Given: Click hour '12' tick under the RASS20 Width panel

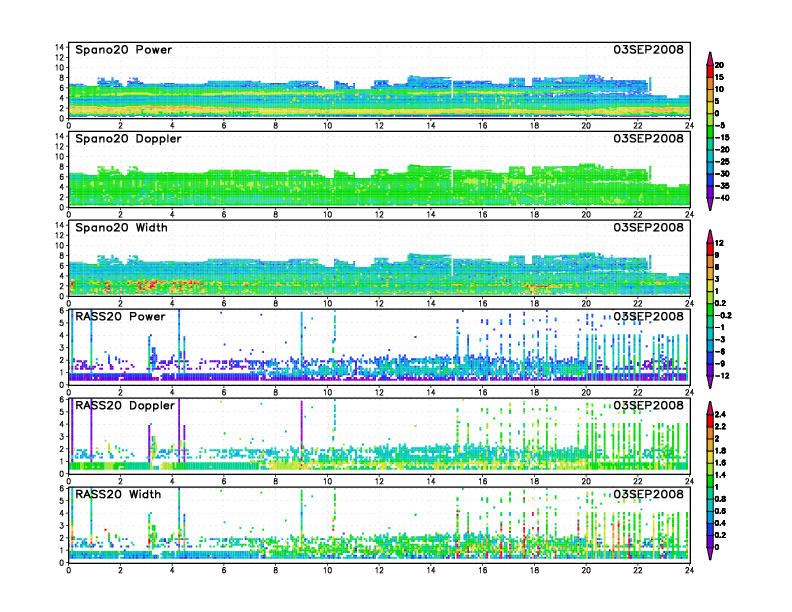Looking at the screenshot, I should point(379,570).
